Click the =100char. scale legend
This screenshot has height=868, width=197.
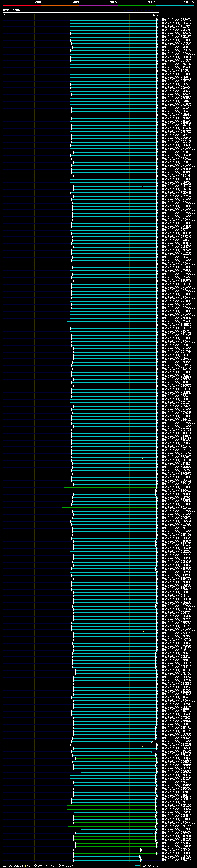(147, 865)
